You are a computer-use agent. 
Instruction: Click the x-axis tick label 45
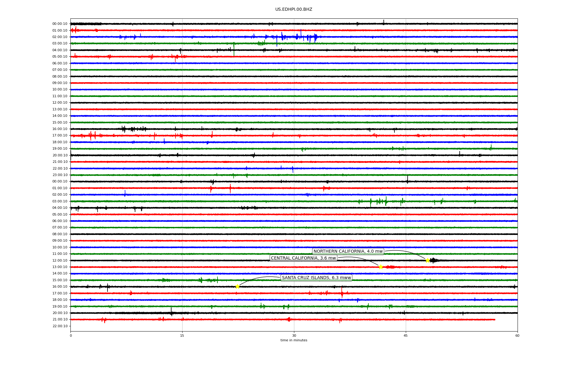406,335
